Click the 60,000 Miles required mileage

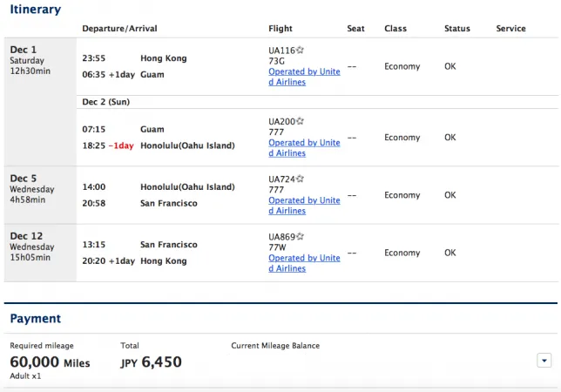(x=50, y=362)
